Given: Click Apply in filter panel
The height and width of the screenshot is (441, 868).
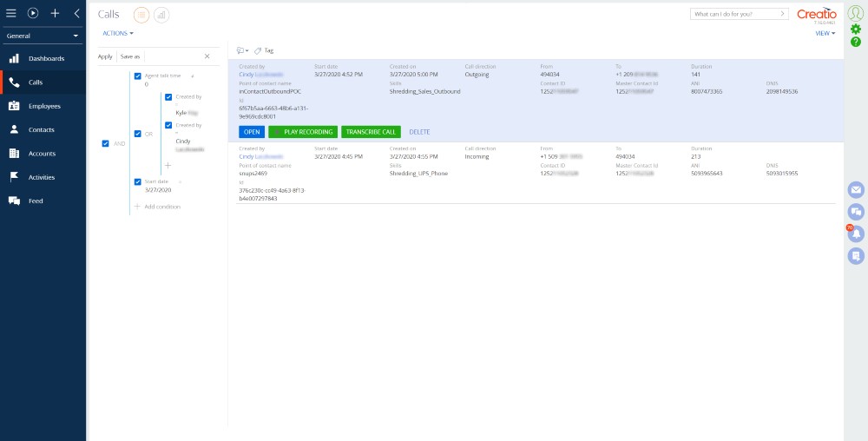Looking at the screenshot, I should point(105,56).
